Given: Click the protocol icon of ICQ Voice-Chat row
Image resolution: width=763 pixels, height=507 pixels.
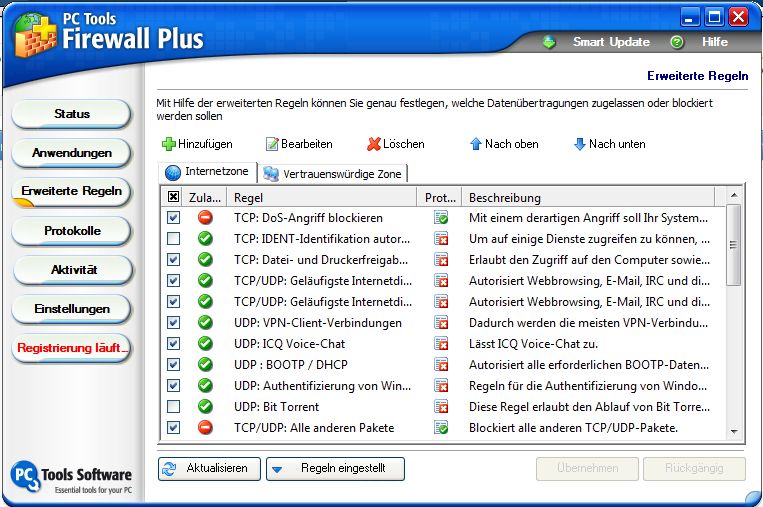Looking at the screenshot, I should (441, 344).
